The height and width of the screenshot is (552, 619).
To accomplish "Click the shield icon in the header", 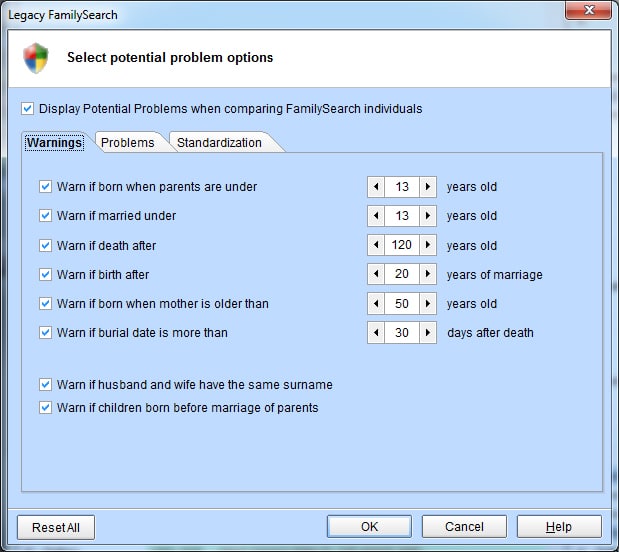I will [36, 58].
